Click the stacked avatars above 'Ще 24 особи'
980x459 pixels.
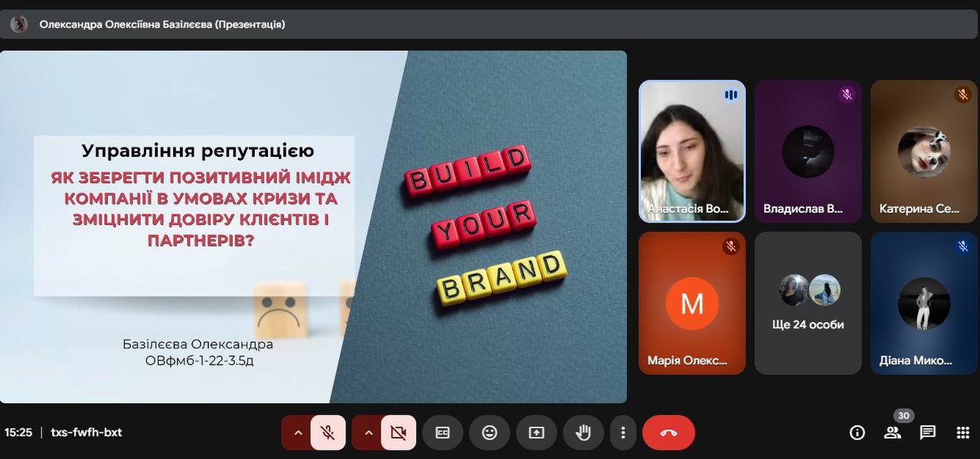tap(809, 290)
